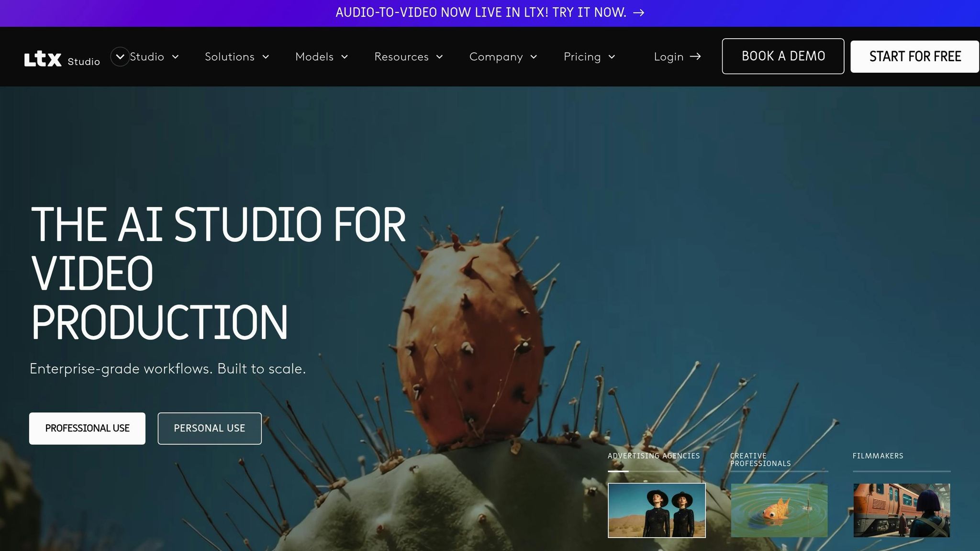Switch to the Personal Use option
The width and height of the screenshot is (980, 551).
(x=209, y=428)
